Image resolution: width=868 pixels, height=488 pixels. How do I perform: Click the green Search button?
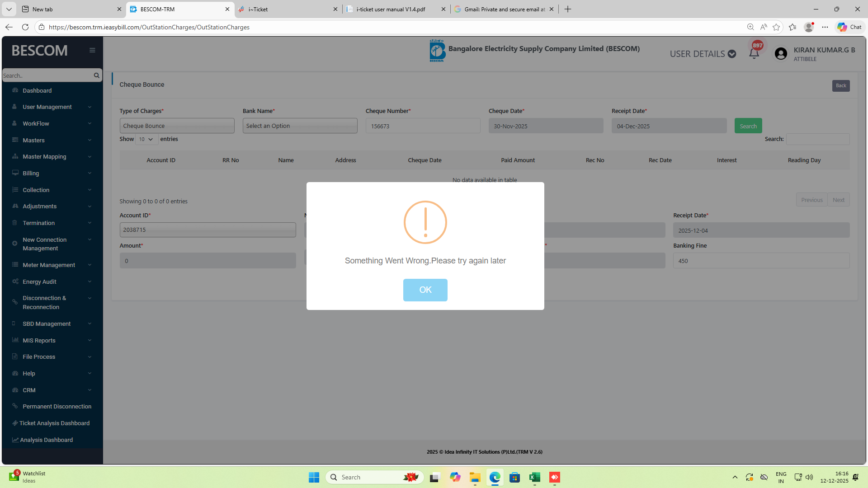748,126
